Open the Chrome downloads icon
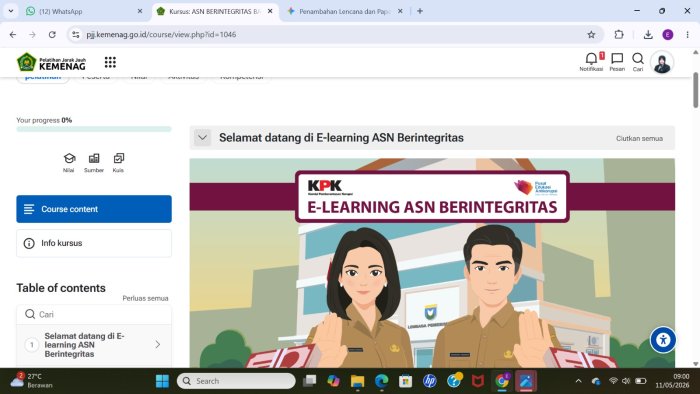This screenshot has width=700, height=394. pos(648,34)
